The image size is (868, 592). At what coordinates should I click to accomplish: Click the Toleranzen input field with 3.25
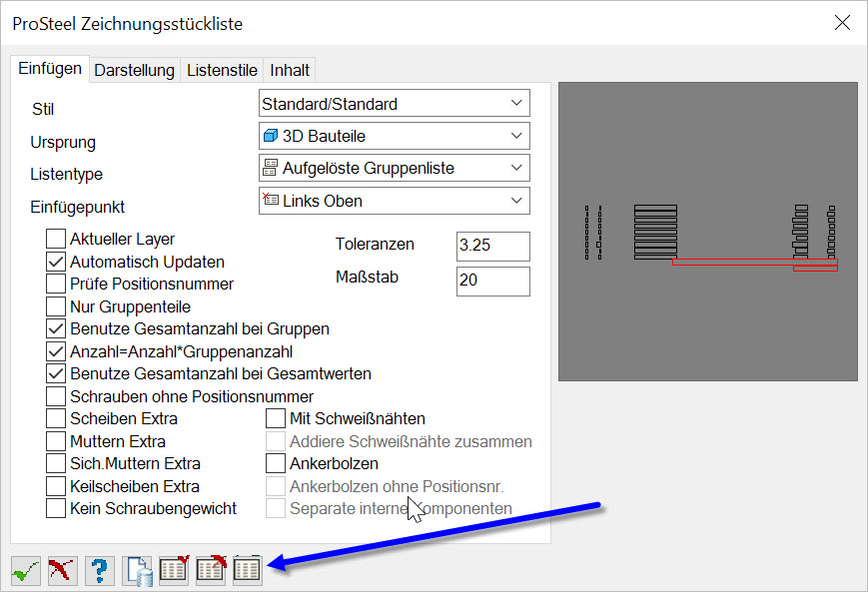493,247
